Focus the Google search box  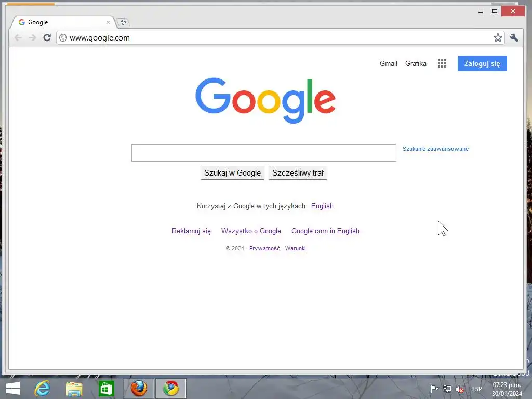263,153
